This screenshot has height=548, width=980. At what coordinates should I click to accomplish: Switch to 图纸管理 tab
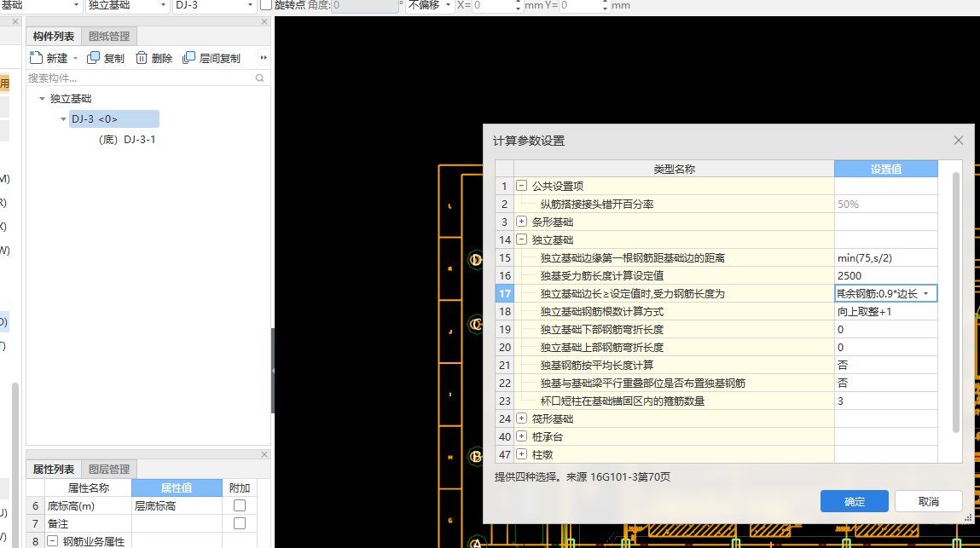109,37
